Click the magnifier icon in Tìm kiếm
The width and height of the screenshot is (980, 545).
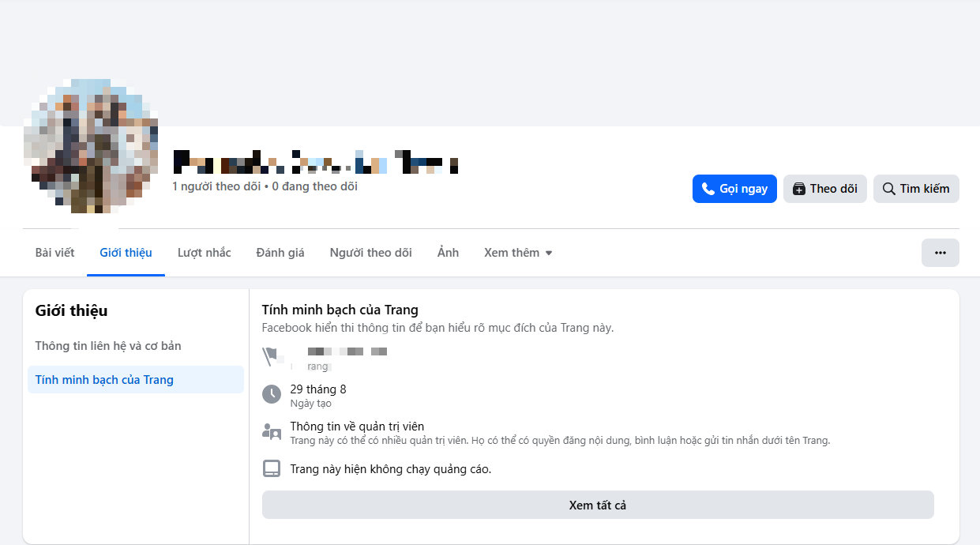coord(888,189)
